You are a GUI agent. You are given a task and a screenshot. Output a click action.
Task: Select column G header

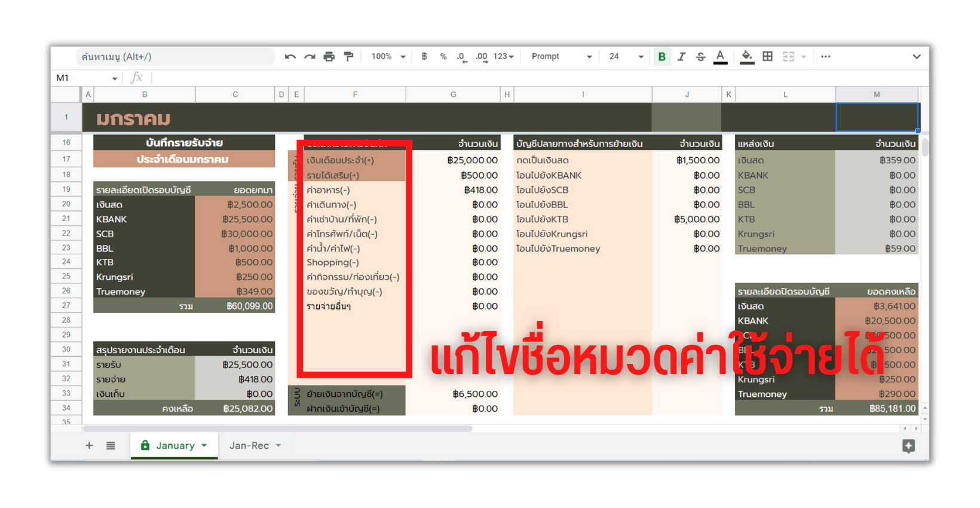point(454,94)
